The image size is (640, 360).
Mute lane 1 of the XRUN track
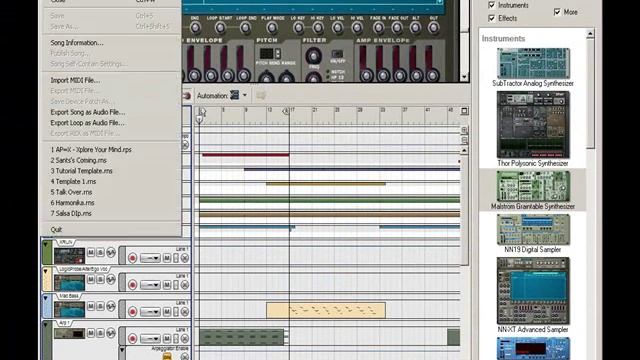pos(167,258)
